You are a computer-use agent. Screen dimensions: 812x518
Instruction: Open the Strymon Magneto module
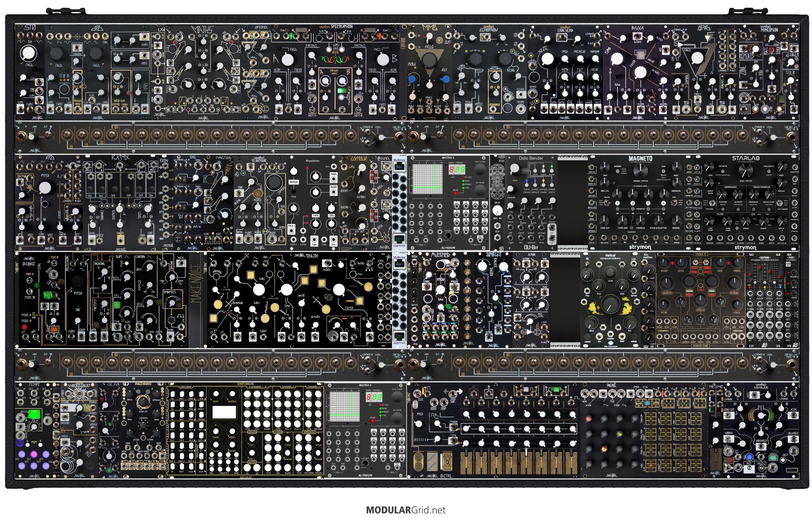(x=641, y=203)
